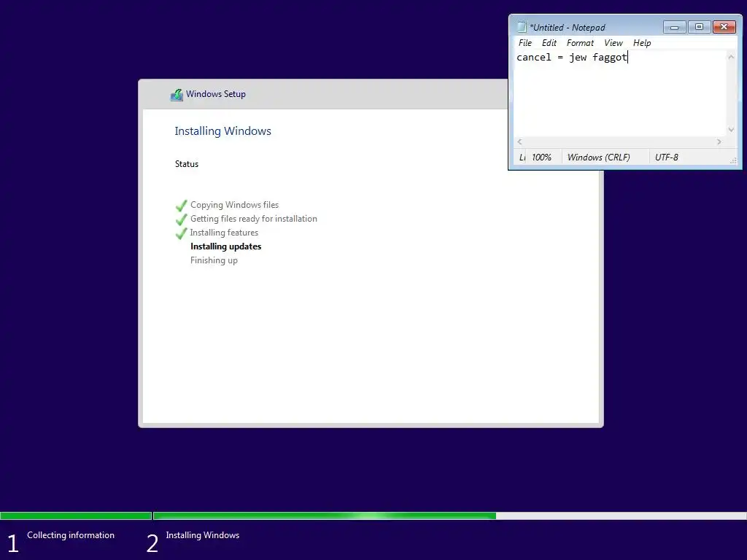Click the Windows Setup title text
747x560 pixels.
[x=216, y=94]
